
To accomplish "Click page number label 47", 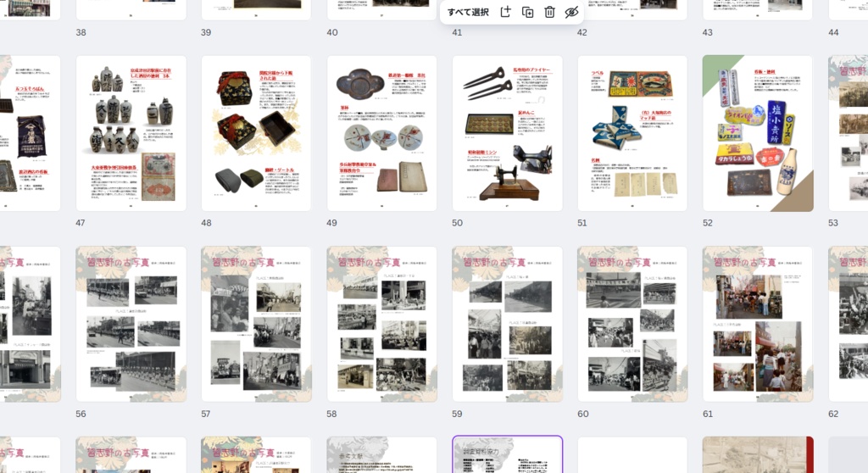I will tap(81, 223).
